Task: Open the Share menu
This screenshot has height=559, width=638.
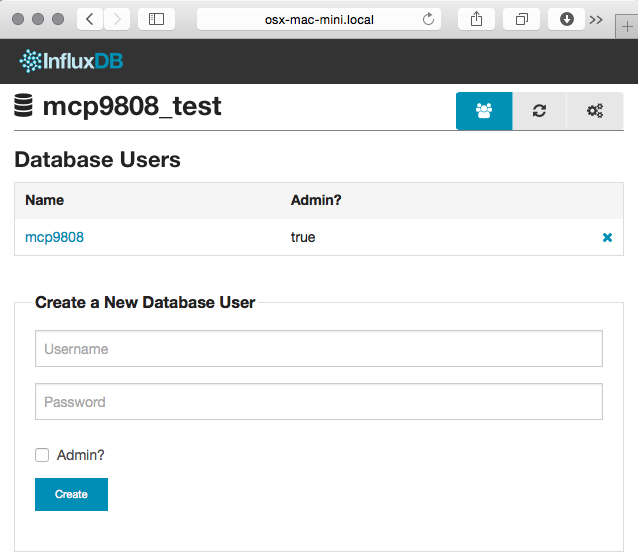Action: [x=476, y=19]
